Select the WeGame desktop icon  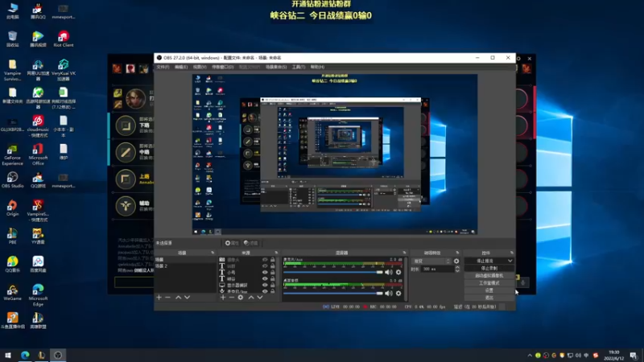pyautogui.click(x=12, y=293)
